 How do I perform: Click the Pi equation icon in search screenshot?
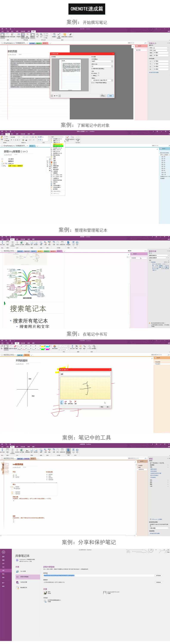pyautogui.click(x=73, y=242)
